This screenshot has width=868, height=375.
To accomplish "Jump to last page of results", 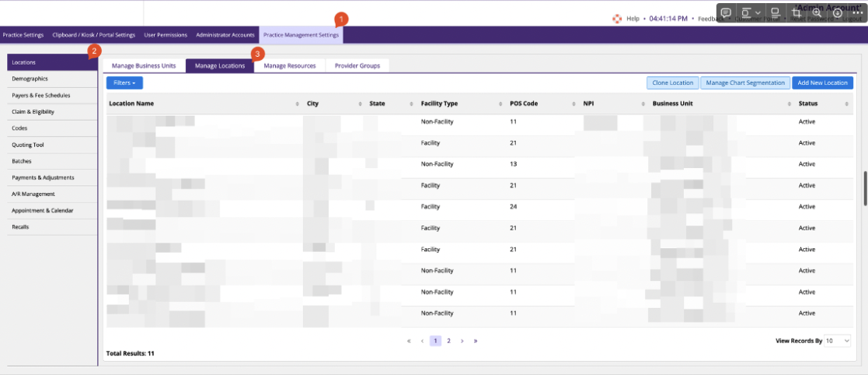I will click(x=476, y=342).
